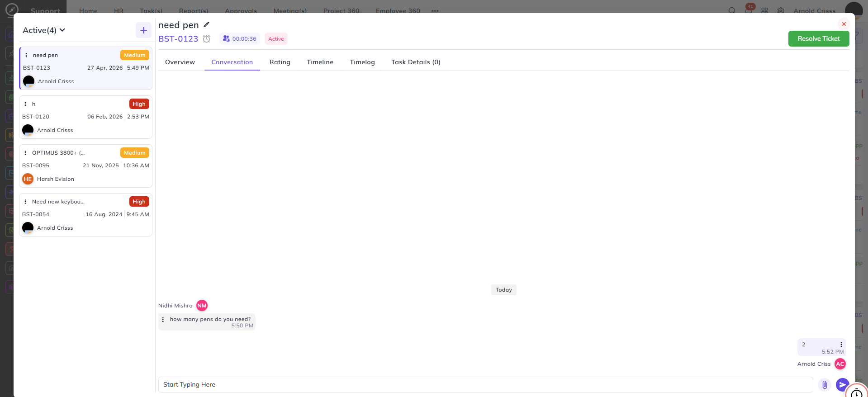Screen dimensions: 868x397
Task: Add a new ticket with plus button
Action: click(143, 30)
